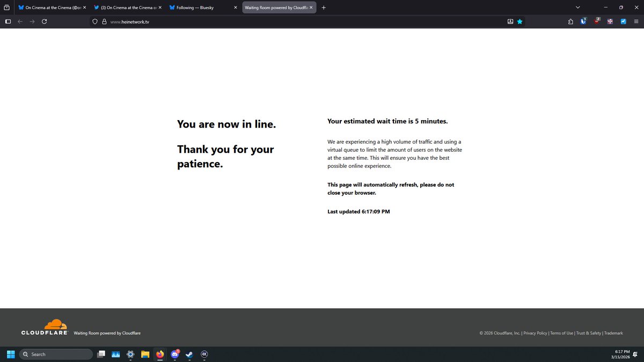Click 'Waiting Room powered by Cloudflare' footer text
The image size is (644, 362).
tap(107, 333)
